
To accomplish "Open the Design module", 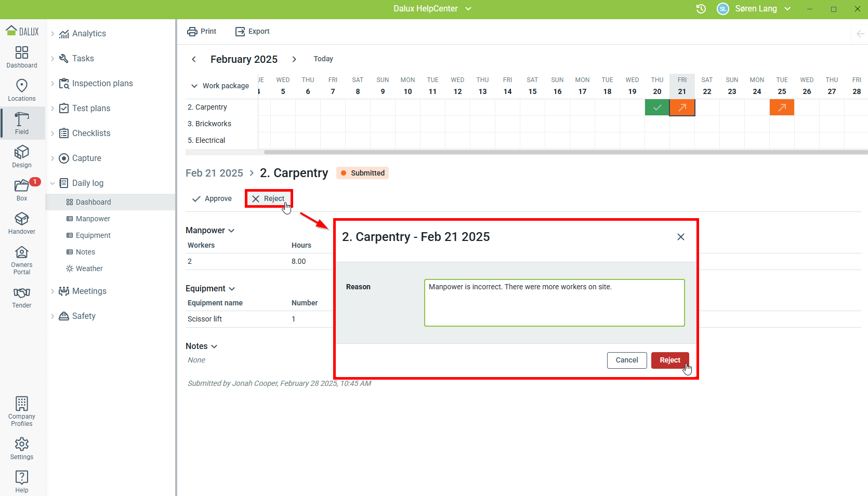I will point(22,157).
